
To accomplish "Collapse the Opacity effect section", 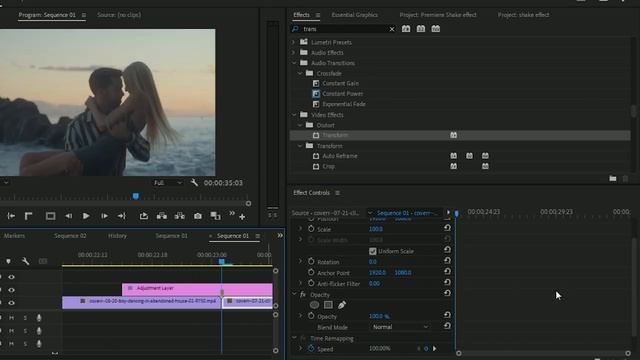I will coord(294,294).
